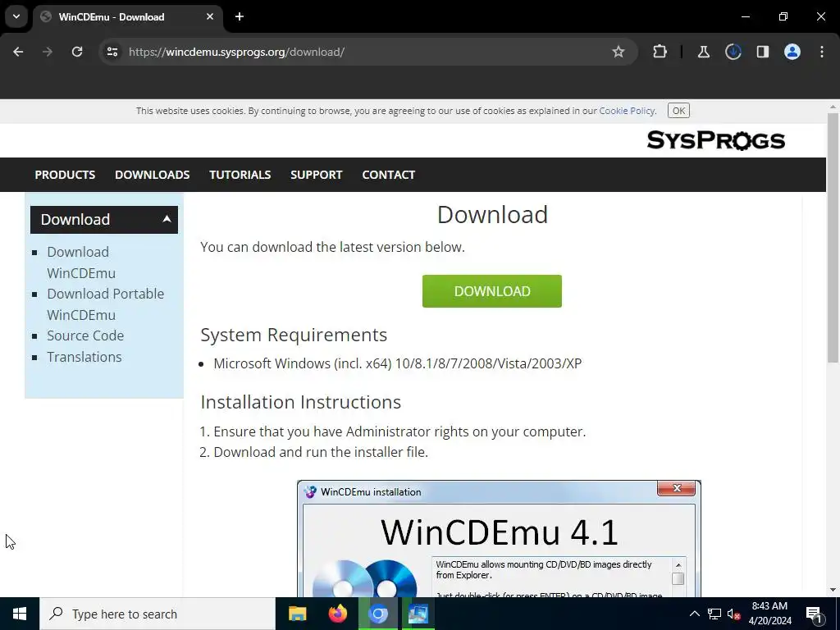Image resolution: width=840 pixels, height=630 pixels.
Task: Open Download WinCDEmu sidebar link
Action: pyautogui.click(x=81, y=262)
